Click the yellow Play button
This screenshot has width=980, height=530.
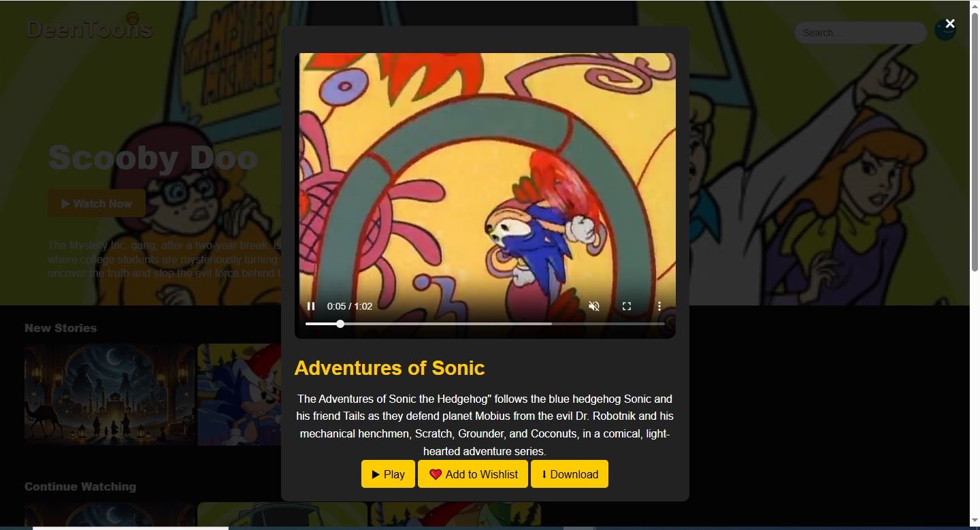pyautogui.click(x=388, y=474)
